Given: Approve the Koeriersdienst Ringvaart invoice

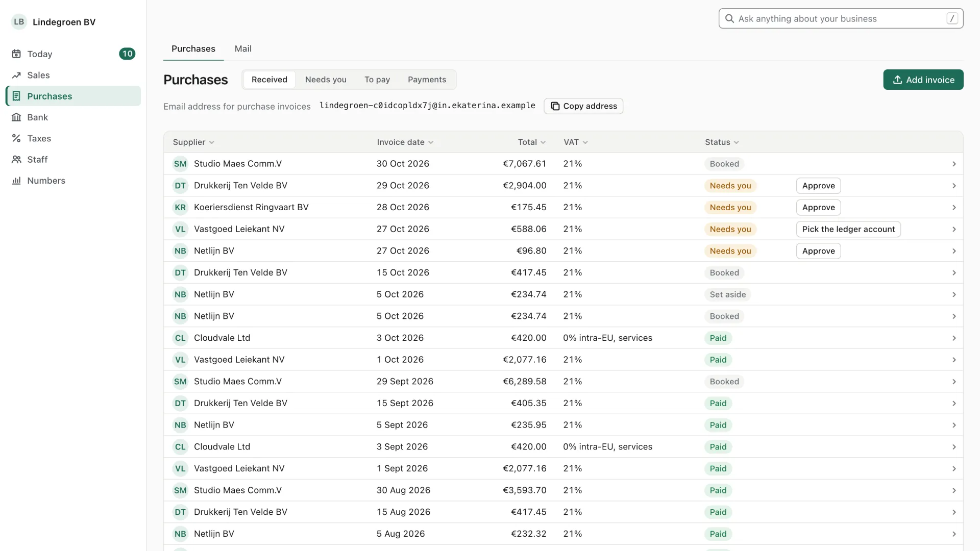Looking at the screenshot, I should click(x=819, y=208).
